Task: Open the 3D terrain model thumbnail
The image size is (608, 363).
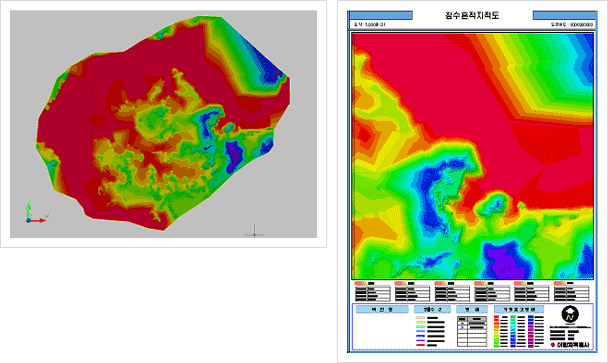Action: coord(163,124)
